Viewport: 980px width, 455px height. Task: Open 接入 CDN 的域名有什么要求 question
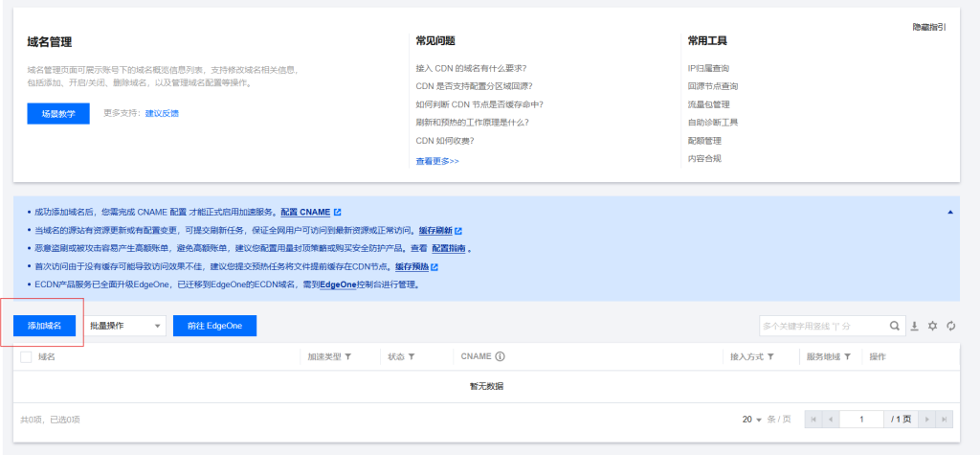[x=471, y=68]
